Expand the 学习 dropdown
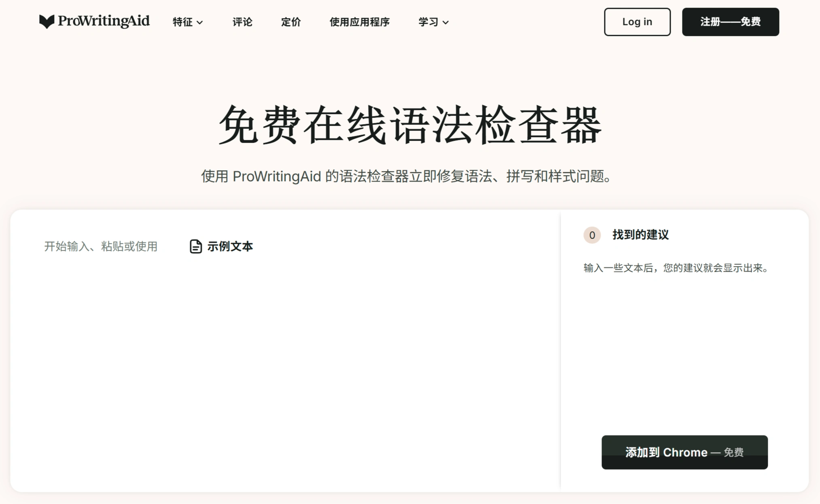820x504 pixels. (x=433, y=22)
